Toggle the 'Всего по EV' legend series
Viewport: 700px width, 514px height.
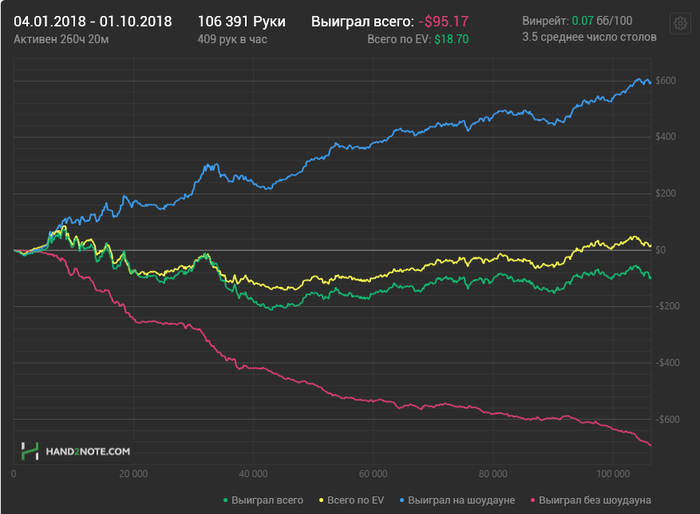click(351, 500)
